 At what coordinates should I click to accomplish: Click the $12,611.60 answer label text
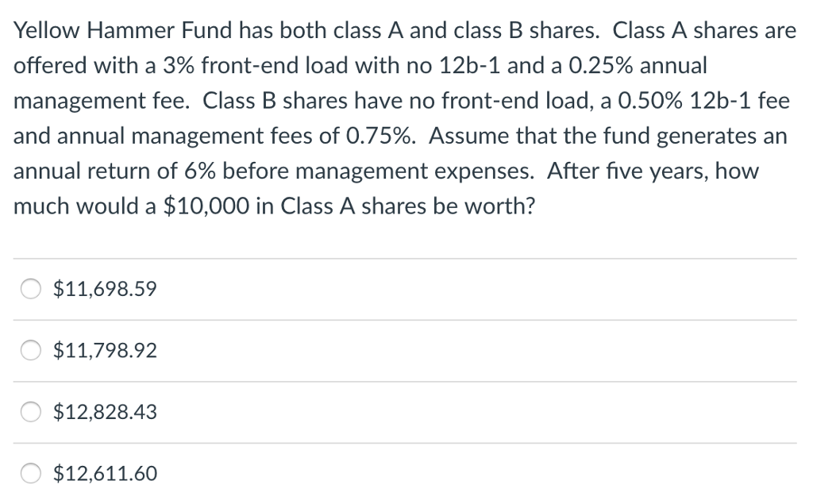(104, 473)
